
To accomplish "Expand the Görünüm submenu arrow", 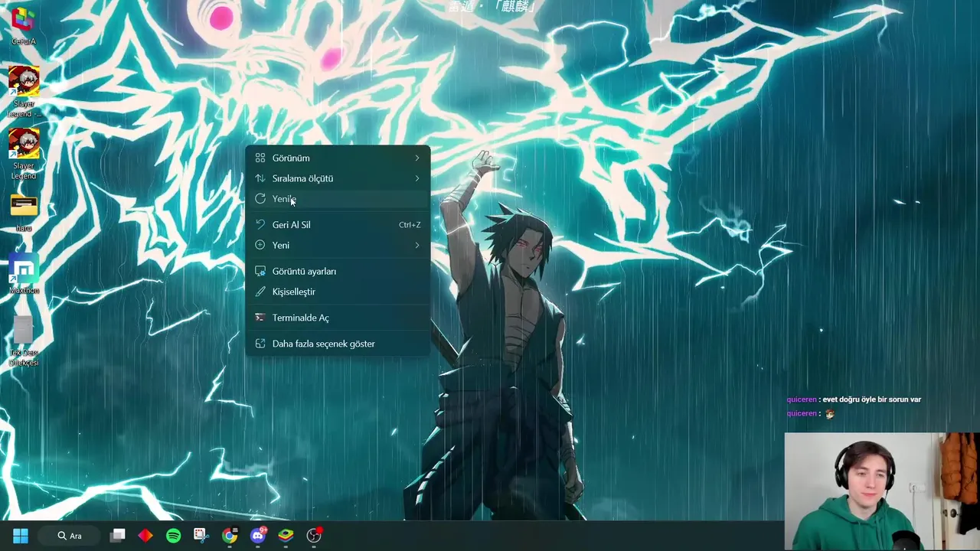I will coord(417,158).
